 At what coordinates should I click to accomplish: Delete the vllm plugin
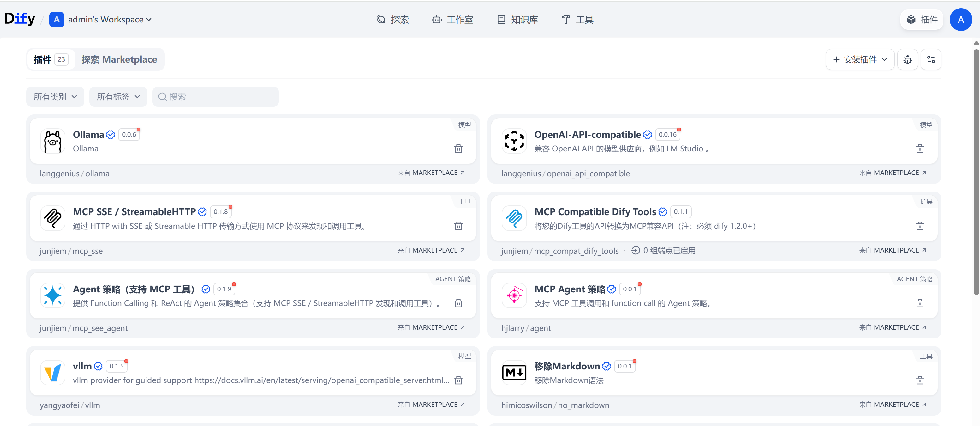[458, 380]
